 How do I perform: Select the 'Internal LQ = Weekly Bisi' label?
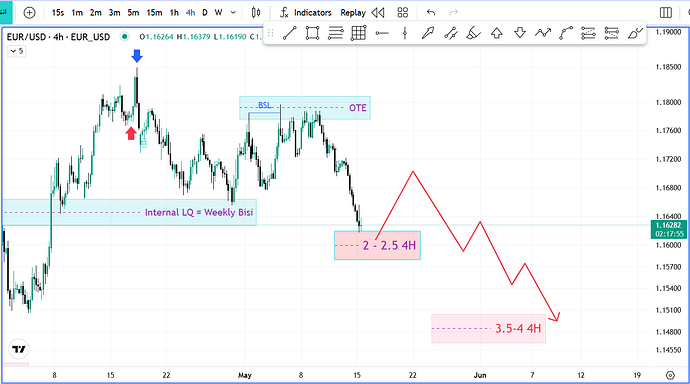199,212
